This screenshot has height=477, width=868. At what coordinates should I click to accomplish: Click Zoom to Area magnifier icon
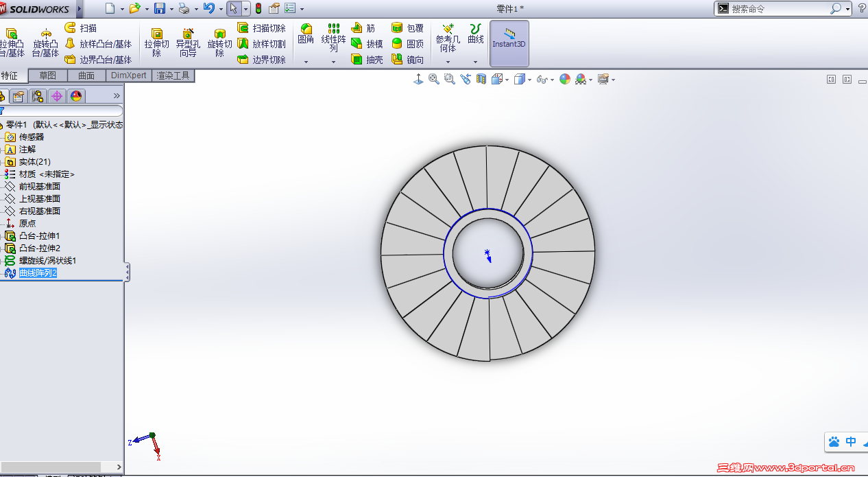tap(449, 79)
